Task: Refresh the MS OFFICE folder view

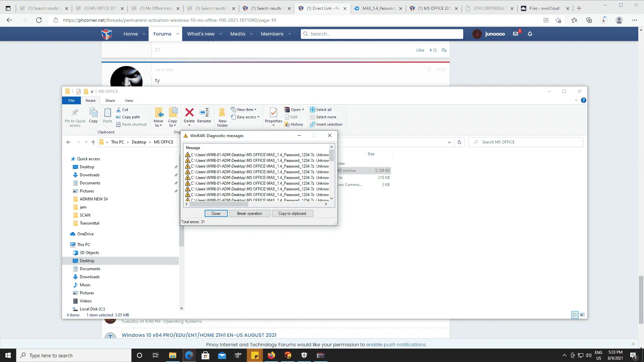Action: coord(460,142)
